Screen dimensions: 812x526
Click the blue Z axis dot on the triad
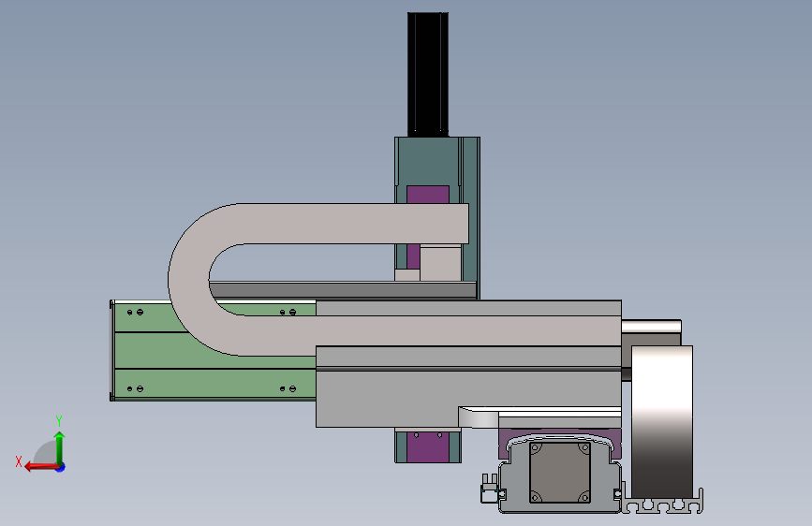61,467
